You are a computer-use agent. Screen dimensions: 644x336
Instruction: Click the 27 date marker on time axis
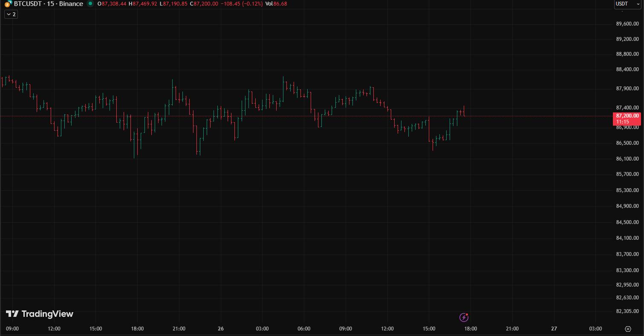[554, 329]
